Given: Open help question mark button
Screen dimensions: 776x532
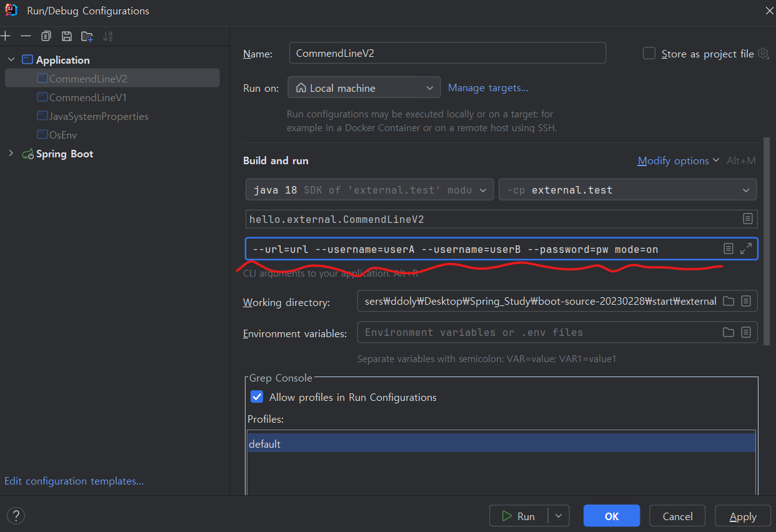Looking at the screenshot, I should click(x=16, y=516).
